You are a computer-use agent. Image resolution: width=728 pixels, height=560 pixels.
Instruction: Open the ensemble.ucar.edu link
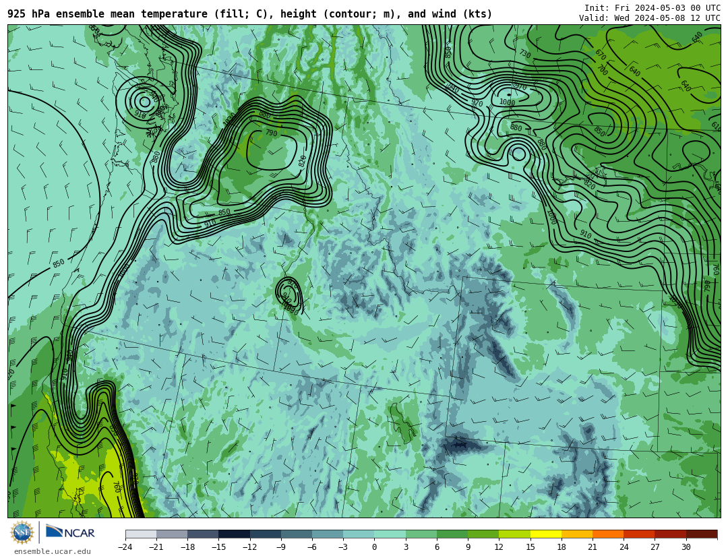[x=53, y=552]
